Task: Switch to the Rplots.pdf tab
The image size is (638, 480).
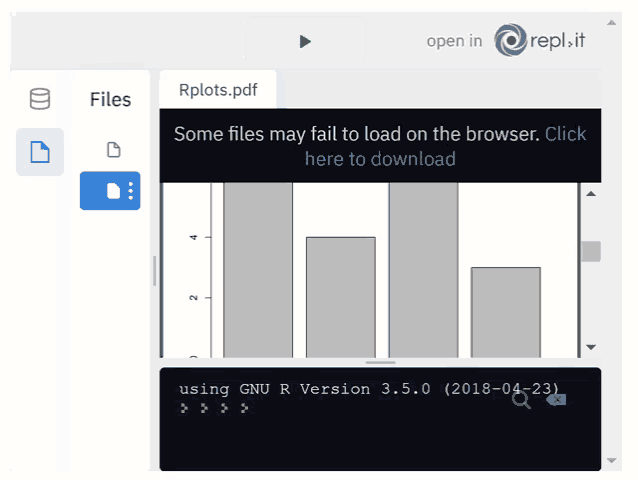Action: [x=218, y=90]
